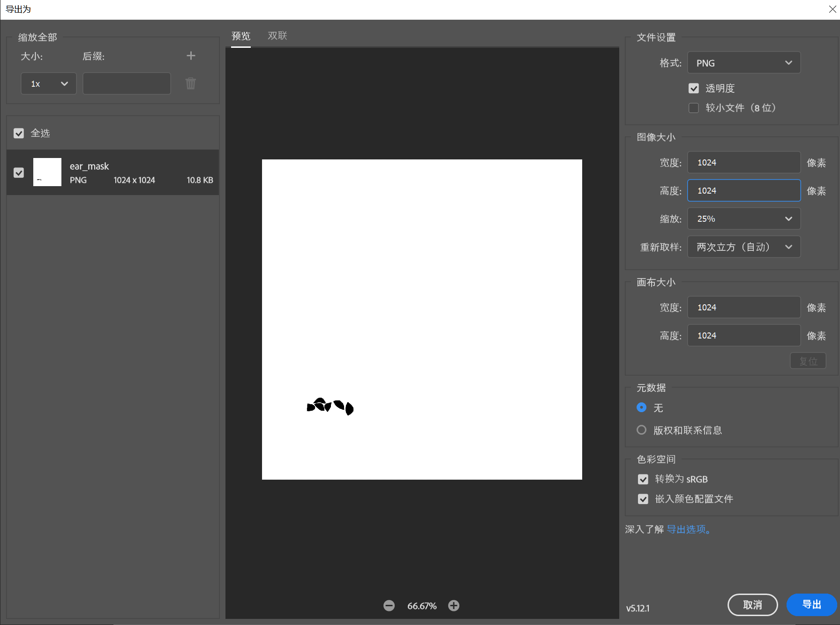The height and width of the screenshot is (625, 840).
Task: Click the plus icon to add a size
Action: [x=191, y=56]
